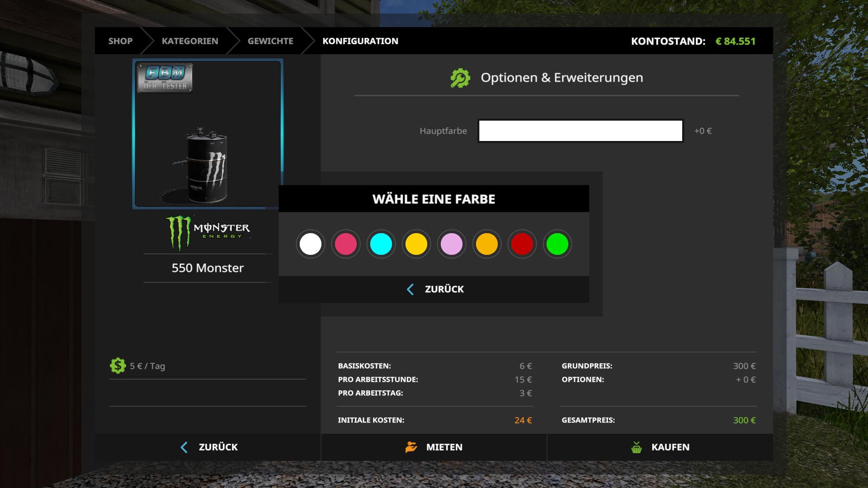Viewport: 868px width, 488px height.
Task: Click the FBM Der Tester badge
Action: (x=165, y=78)
